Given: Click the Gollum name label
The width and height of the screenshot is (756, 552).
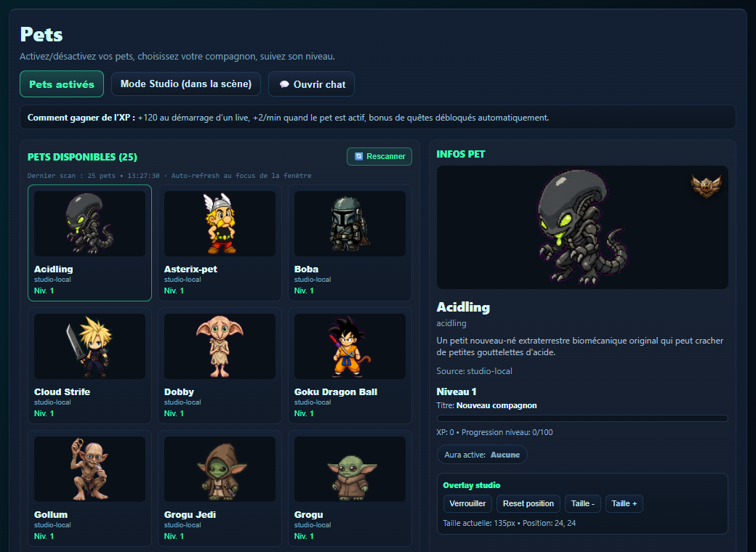Looking at the screenshot, I should point(51,515).
